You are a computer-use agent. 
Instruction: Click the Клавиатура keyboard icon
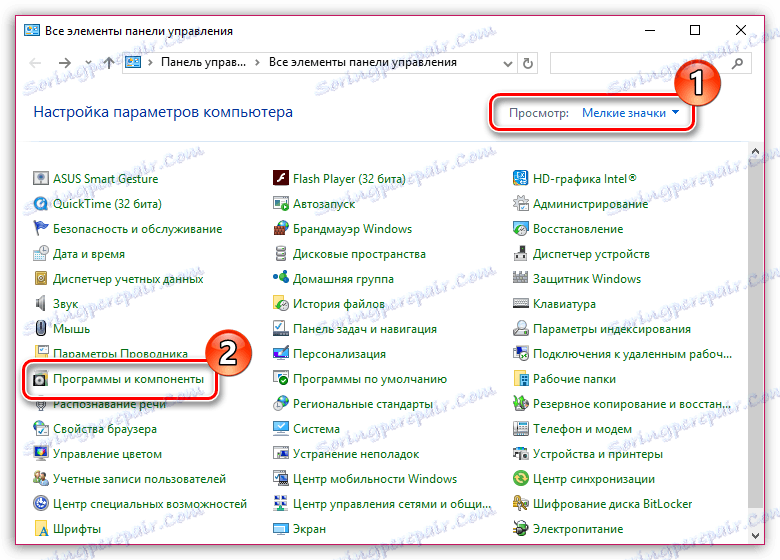520,303
